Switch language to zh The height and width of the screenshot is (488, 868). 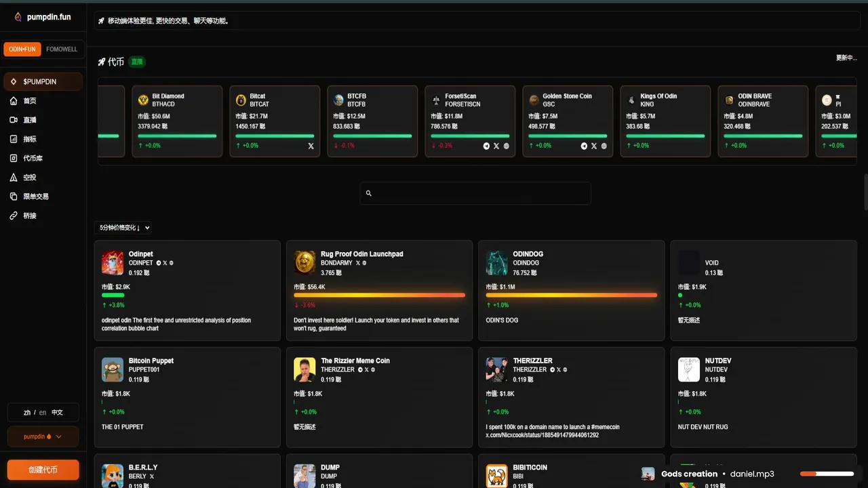[x=27, y=412]
